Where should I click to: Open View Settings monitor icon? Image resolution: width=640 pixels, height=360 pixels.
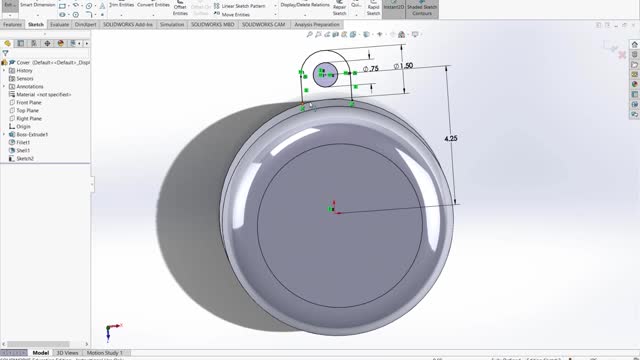(415, 35)
